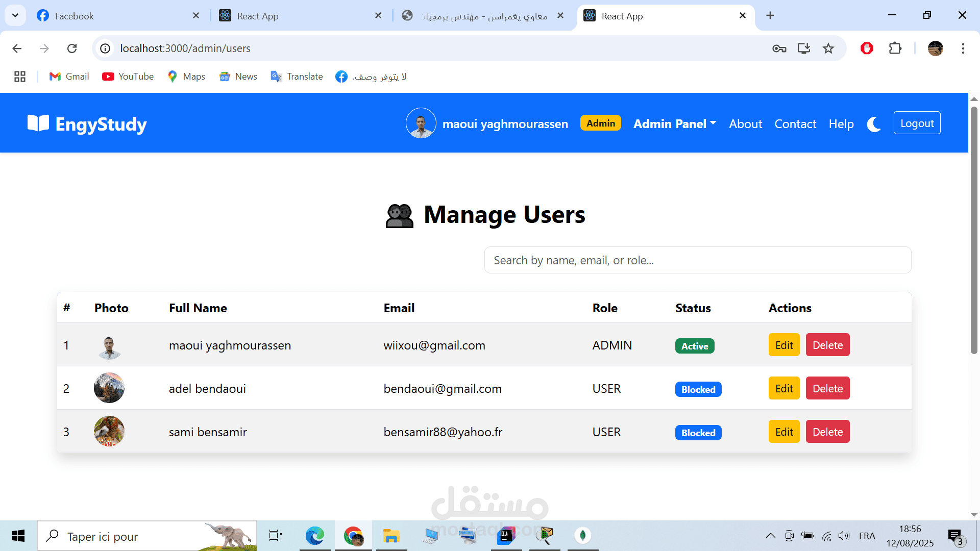Open File Explorer from the taskbar
Screen dimensions: 980x551
[391, 536]
